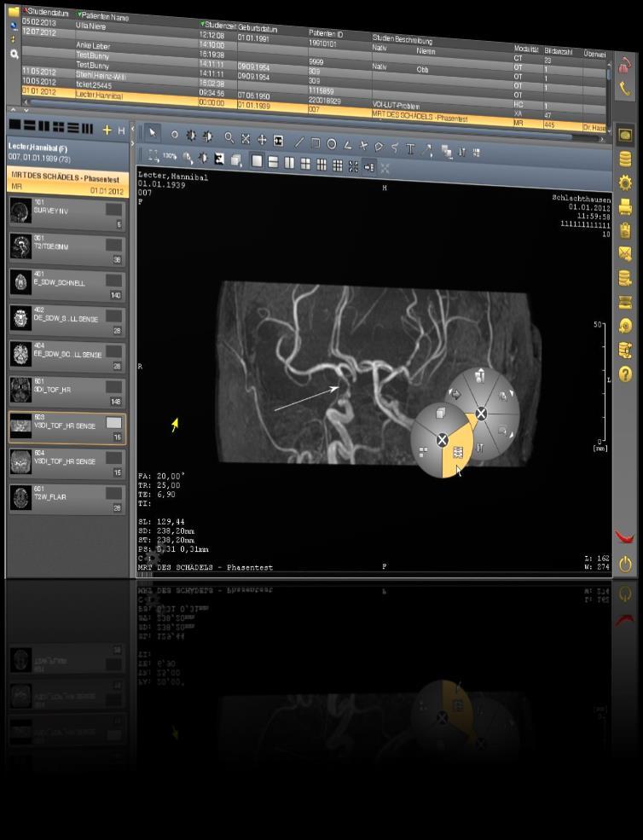
Task: Click the study list vertical scrollbar
Action: tap(609, 96)
